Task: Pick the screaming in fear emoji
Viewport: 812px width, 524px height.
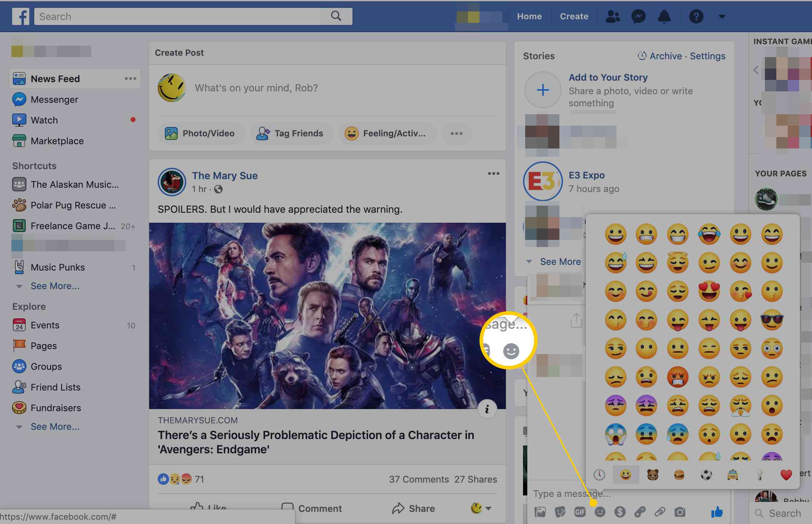Action: point(615,434)
